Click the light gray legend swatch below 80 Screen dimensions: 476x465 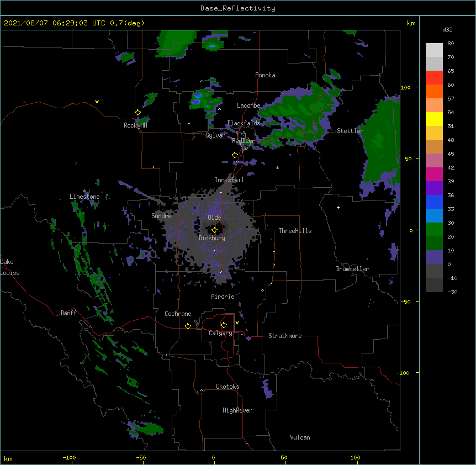point(434,50)
